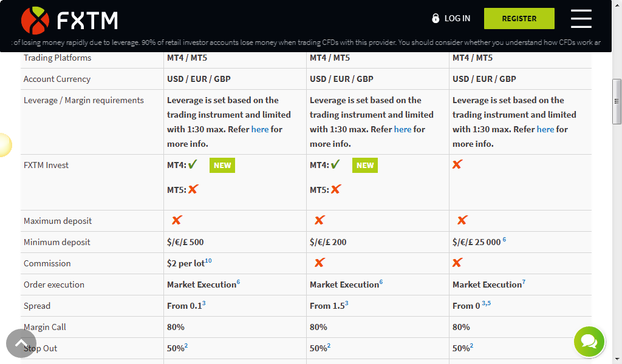Open the hamburger menu icon
The width and height of the screenshot is (622, 364).
(581, 19)
